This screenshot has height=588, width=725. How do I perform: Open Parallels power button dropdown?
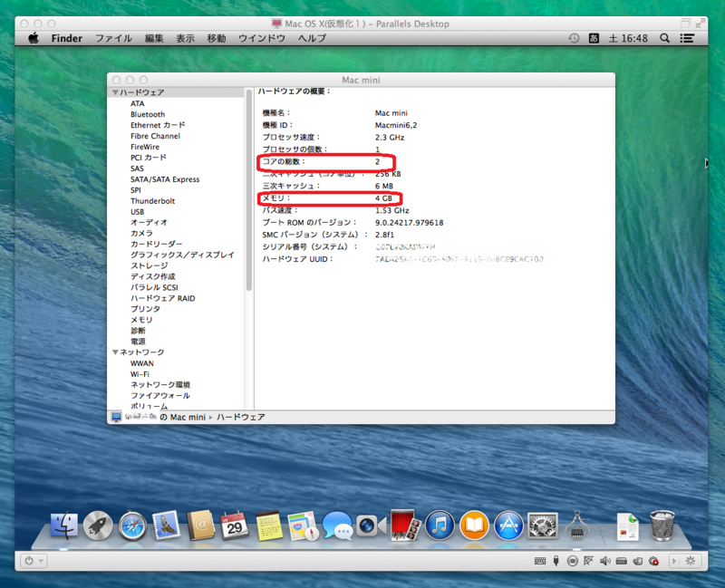(34, 561)
